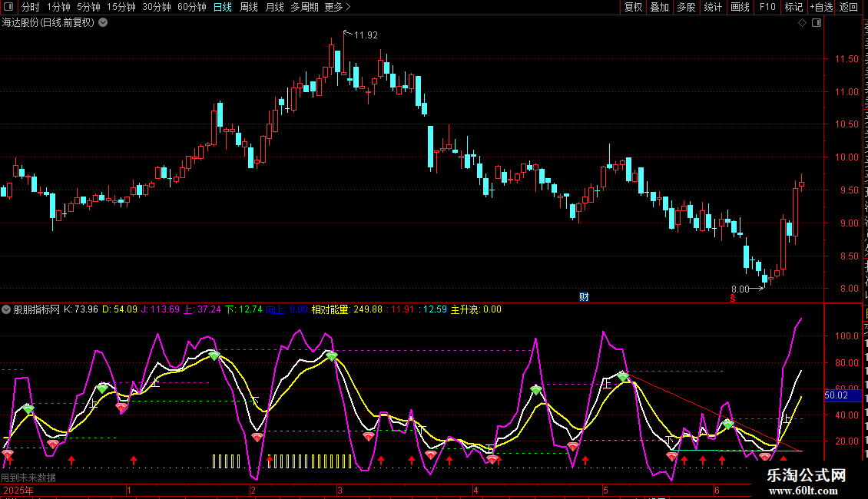
Task: Select the 30分钟 period
Action: tap(157, 7)
